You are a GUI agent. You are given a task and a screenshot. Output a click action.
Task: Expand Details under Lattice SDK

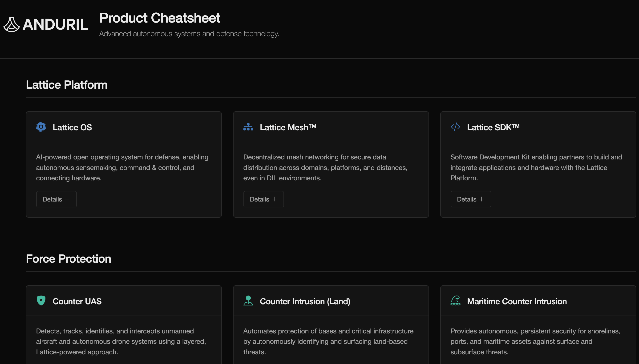(471, 199)
